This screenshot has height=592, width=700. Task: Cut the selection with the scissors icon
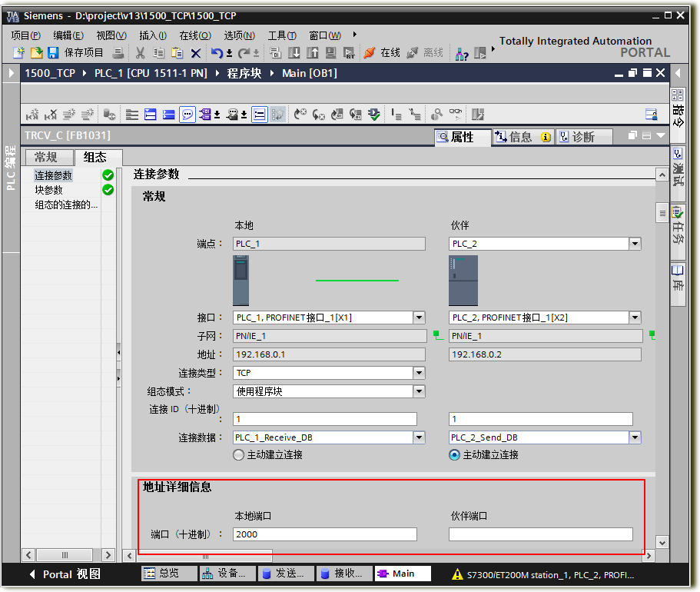[140, 53]
